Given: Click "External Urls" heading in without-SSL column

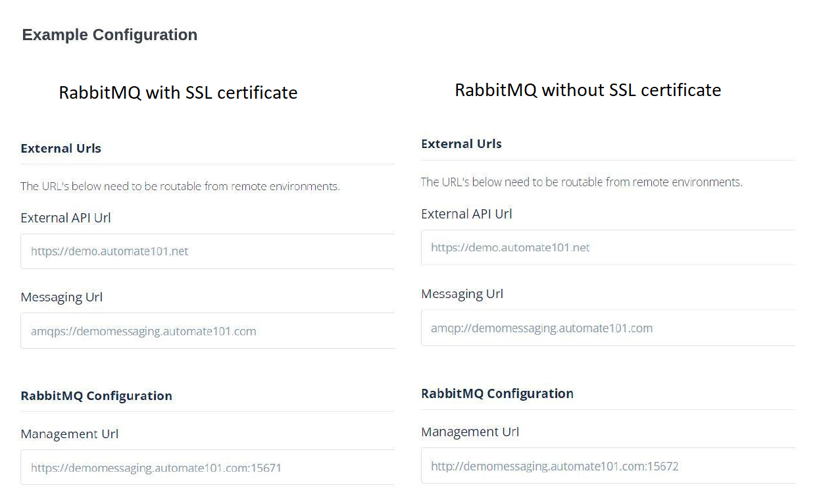Looking at the screenshot, I should pyautogui.click(x=461, y=144).
